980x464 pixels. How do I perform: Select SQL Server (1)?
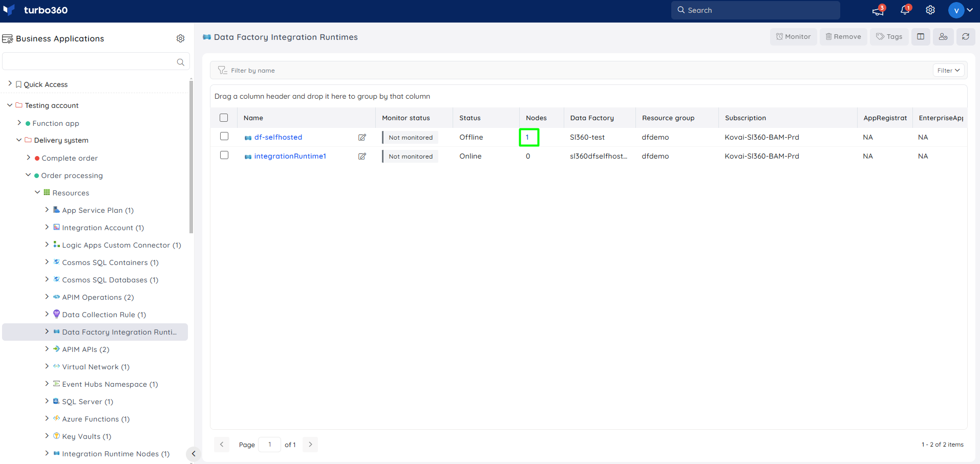(88, 402)
